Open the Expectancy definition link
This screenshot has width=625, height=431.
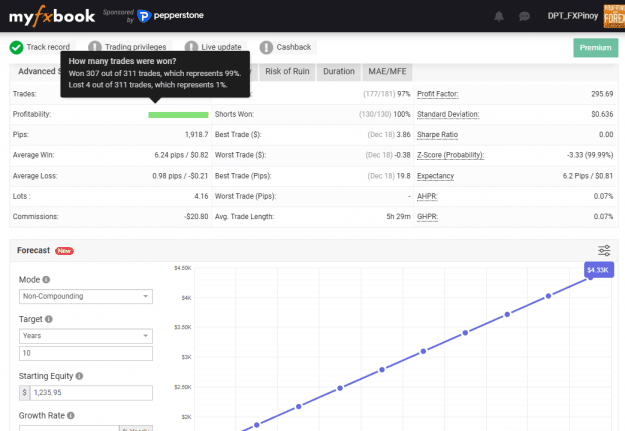click(x=435, y=176)
